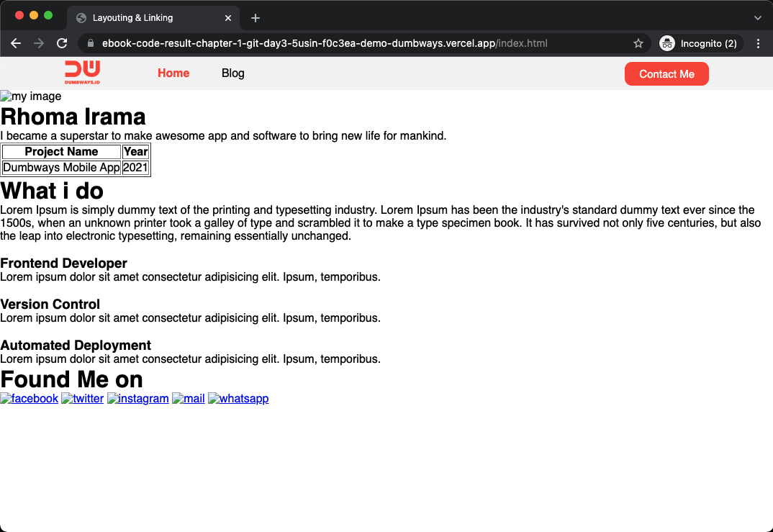The image size is (773, 532).
Task: Open the twitter link
Action: click(x=82, y=398)
